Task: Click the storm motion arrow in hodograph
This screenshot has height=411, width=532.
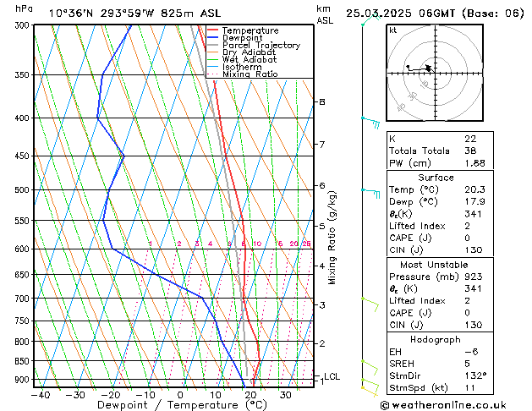Action: tap(429, 68)
